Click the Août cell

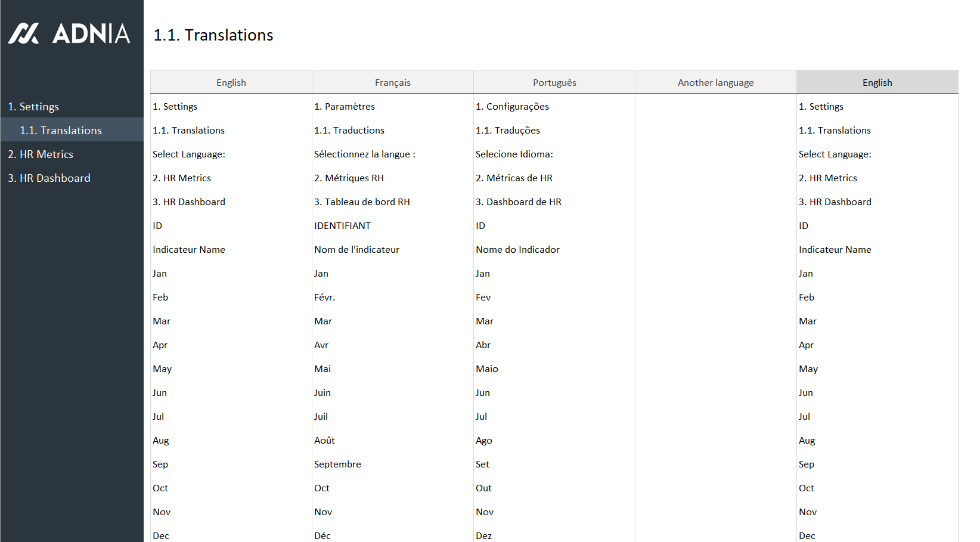coord(324,441)
